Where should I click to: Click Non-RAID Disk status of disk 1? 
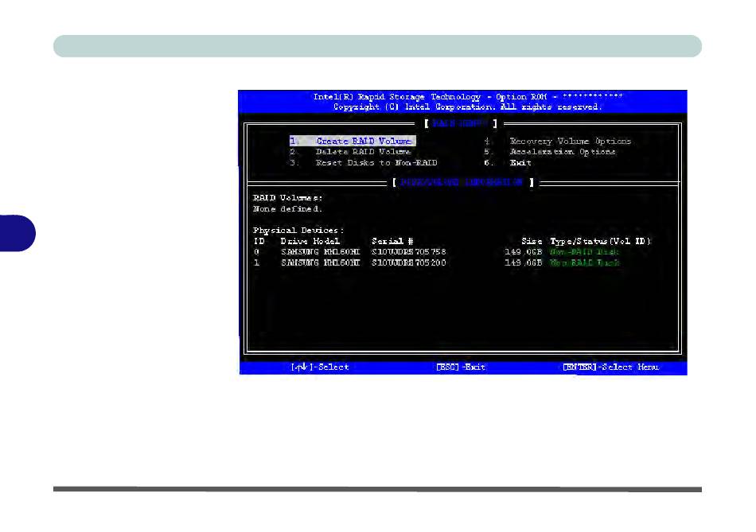[585, 262]
